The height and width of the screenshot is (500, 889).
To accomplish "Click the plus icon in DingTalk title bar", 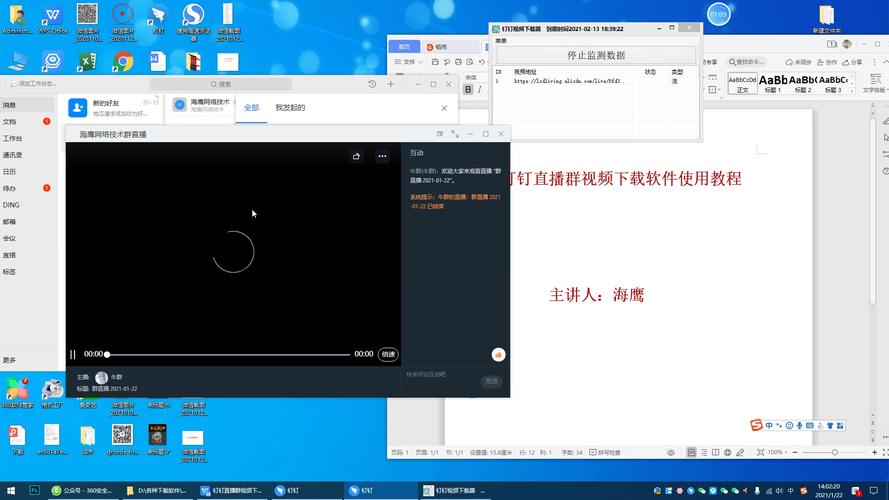I will coord(391,84).
